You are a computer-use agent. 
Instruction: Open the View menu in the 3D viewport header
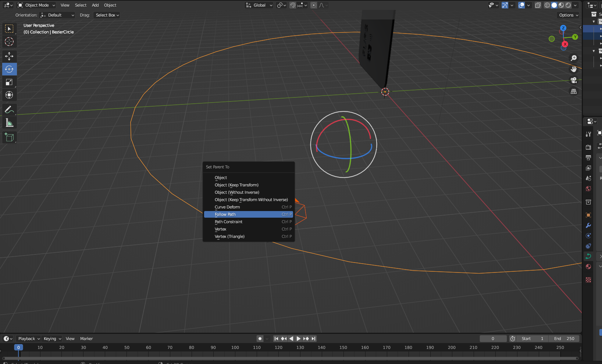click(x=65, y=5)
